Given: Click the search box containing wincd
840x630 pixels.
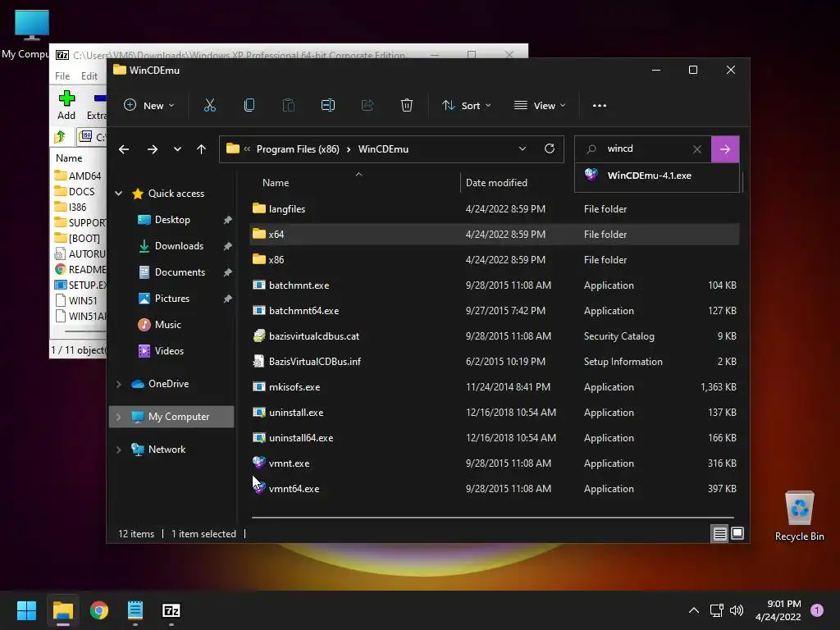Looking at the screenshot, I should tap(643, 149).
